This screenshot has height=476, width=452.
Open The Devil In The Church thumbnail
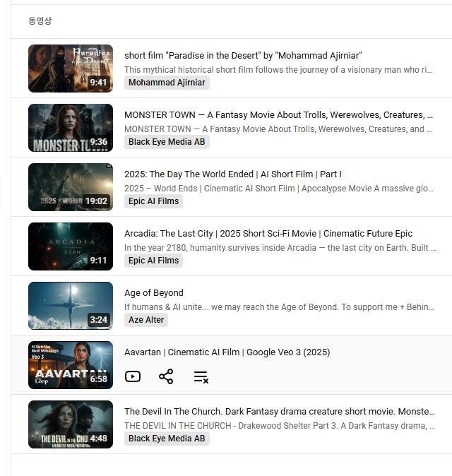click(71, 424)
